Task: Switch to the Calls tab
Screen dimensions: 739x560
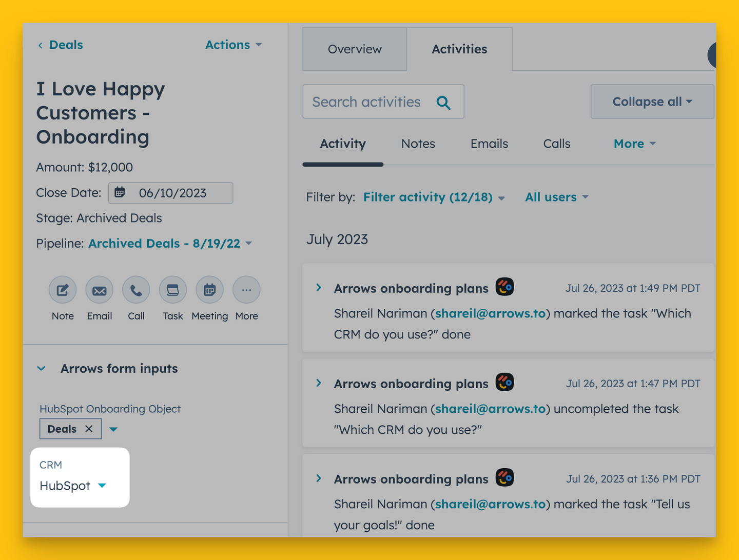Action: tap(557, 144)
